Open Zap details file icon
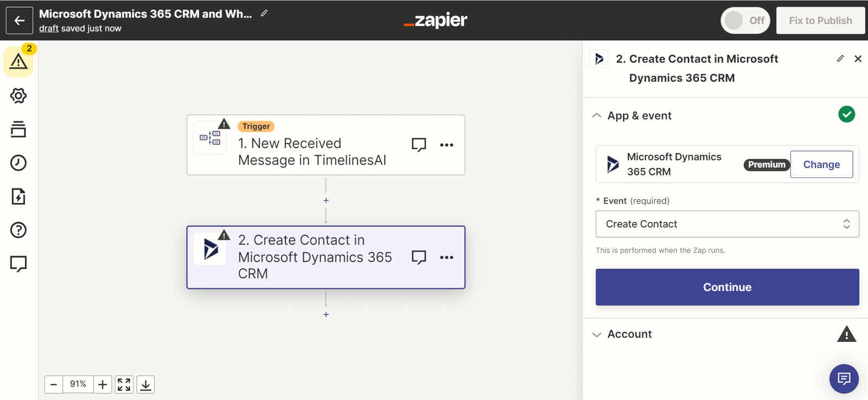868x400 pixels. tap(18, 196)
